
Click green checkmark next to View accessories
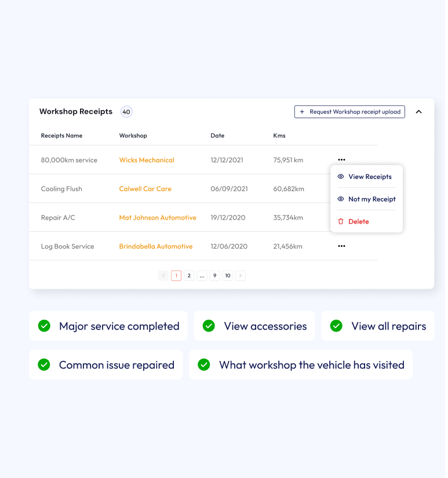click(209, 326)
